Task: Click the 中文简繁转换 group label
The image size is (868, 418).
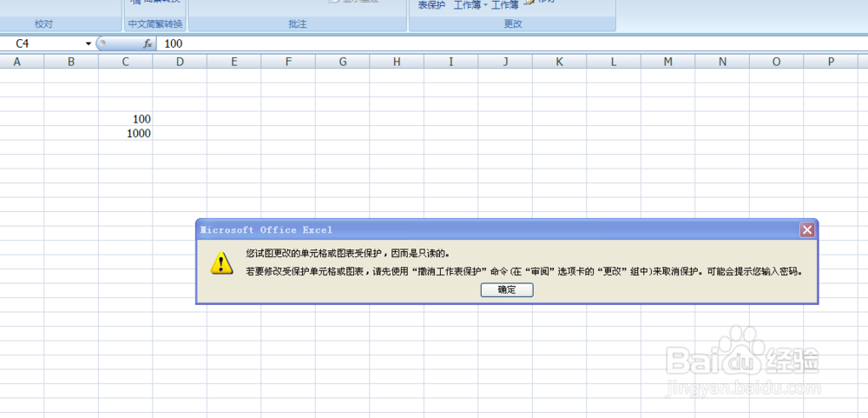Action: pos(155,23)
